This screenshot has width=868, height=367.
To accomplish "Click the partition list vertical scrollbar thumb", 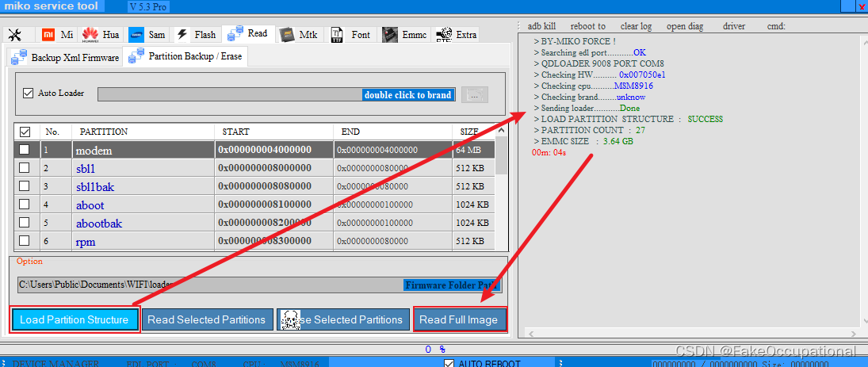I will point(501,155).
